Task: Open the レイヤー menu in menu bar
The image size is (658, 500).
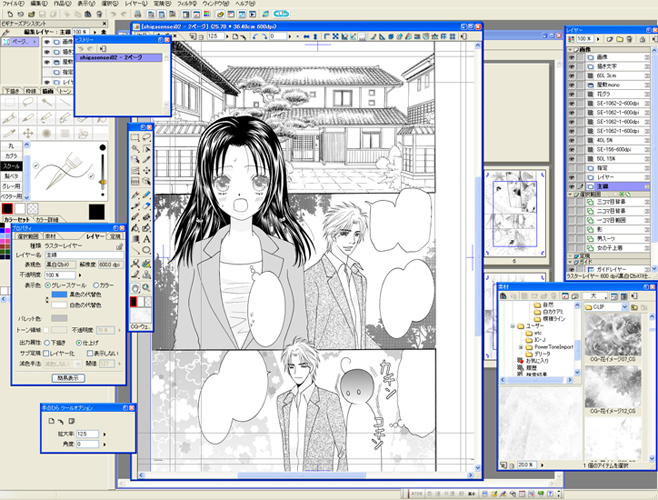Action: [x=135, y=3]
